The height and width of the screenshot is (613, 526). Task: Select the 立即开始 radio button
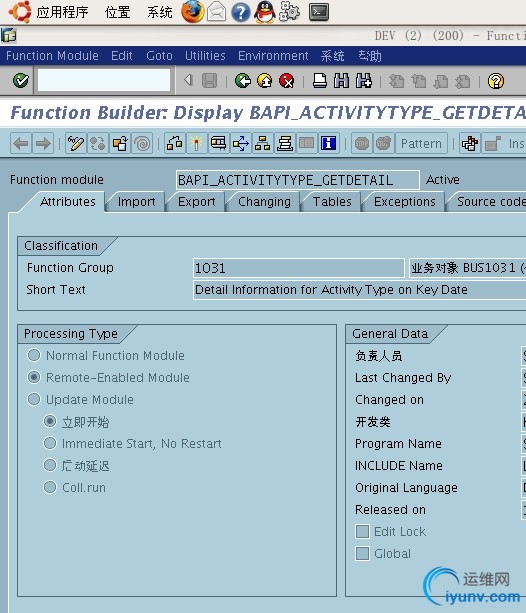(50, 421)
